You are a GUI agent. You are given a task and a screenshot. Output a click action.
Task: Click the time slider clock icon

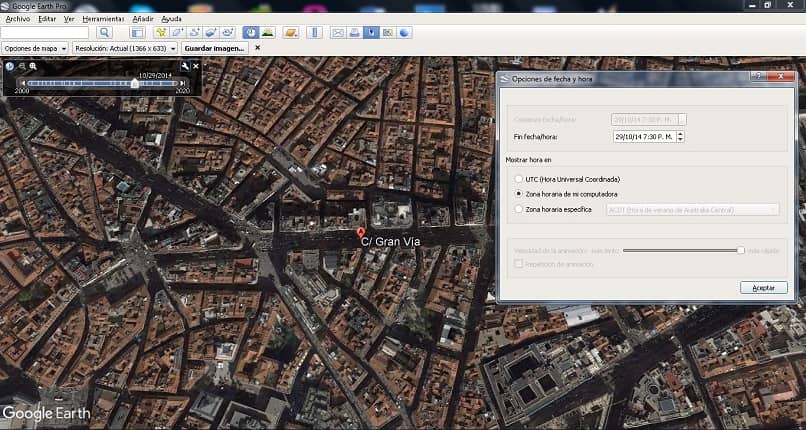coord(10,66)
